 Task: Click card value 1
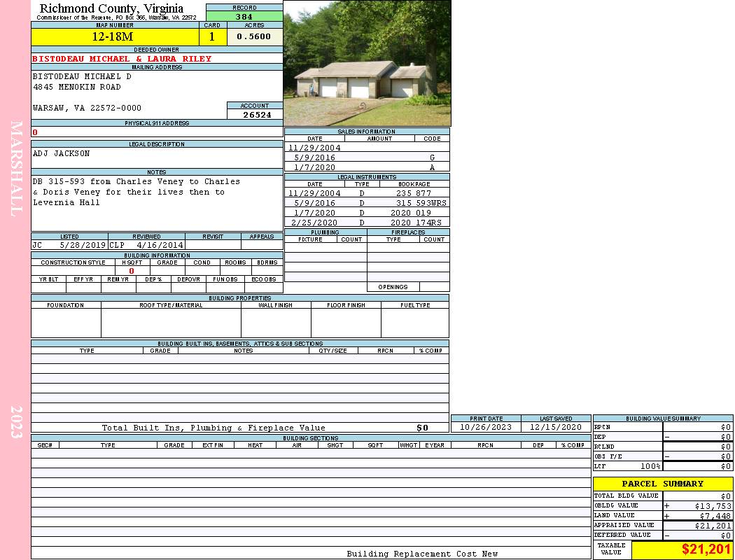[212, 36]
